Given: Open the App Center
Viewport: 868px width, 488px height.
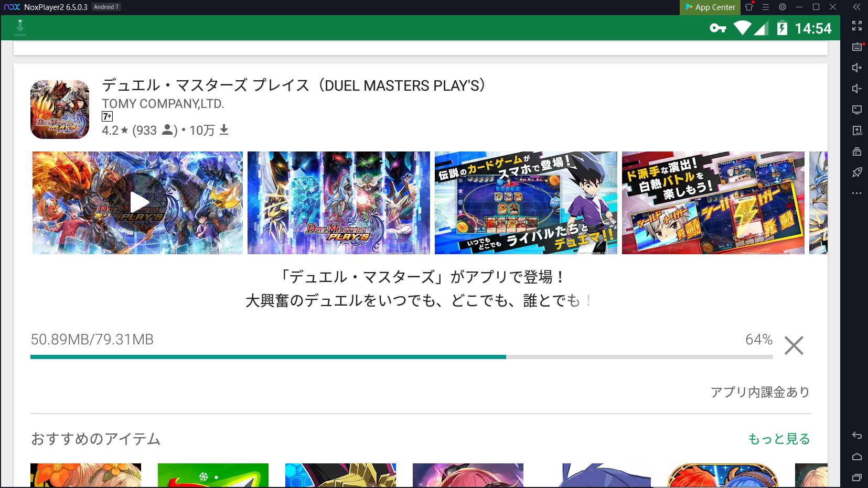Looking at the screenshot, I should 710,7.
